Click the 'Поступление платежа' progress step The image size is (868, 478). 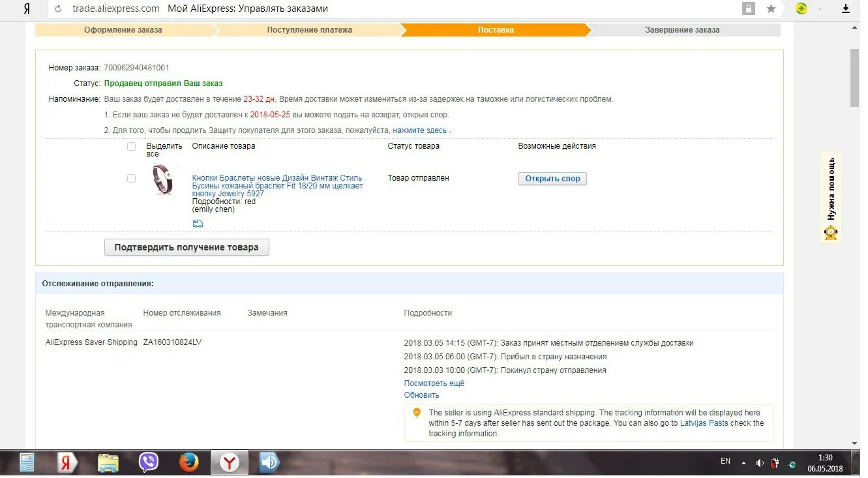pyautogui.click(x=309, y=30)
